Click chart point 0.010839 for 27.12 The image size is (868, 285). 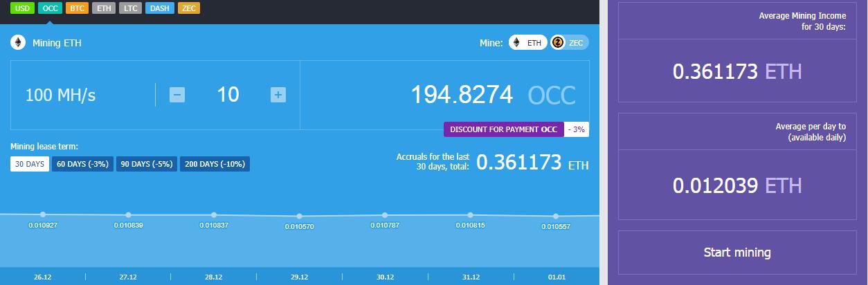(128, 215)
